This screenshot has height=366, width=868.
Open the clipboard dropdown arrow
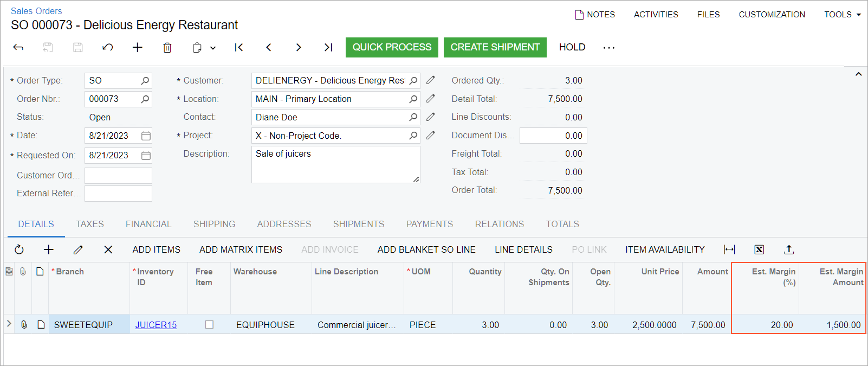pos(213,48)
